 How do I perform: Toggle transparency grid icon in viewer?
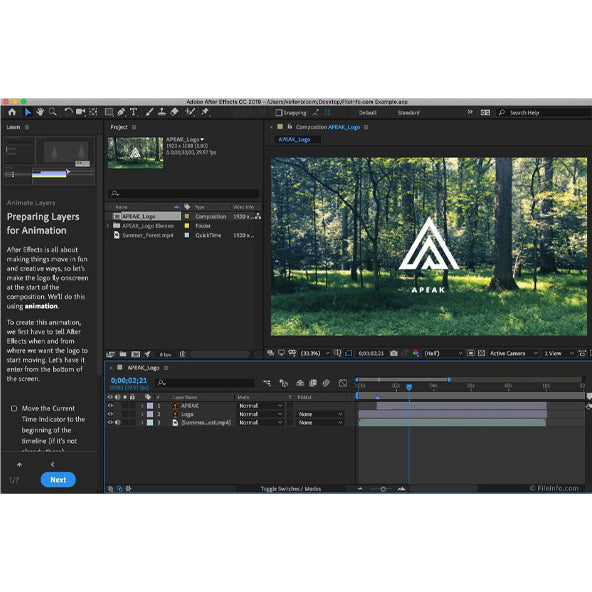(x=481, y=353)
